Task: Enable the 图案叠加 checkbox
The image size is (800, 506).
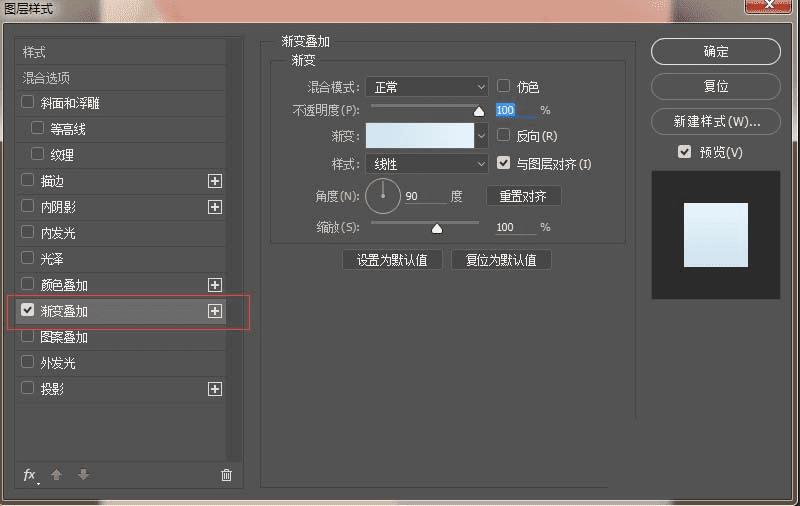Action: 28,336
